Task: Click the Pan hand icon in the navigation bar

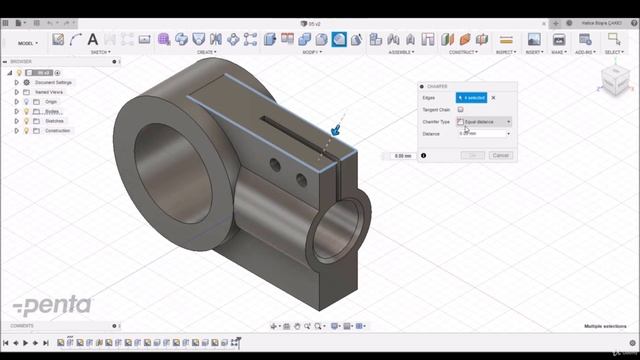Action: (297, 326)
